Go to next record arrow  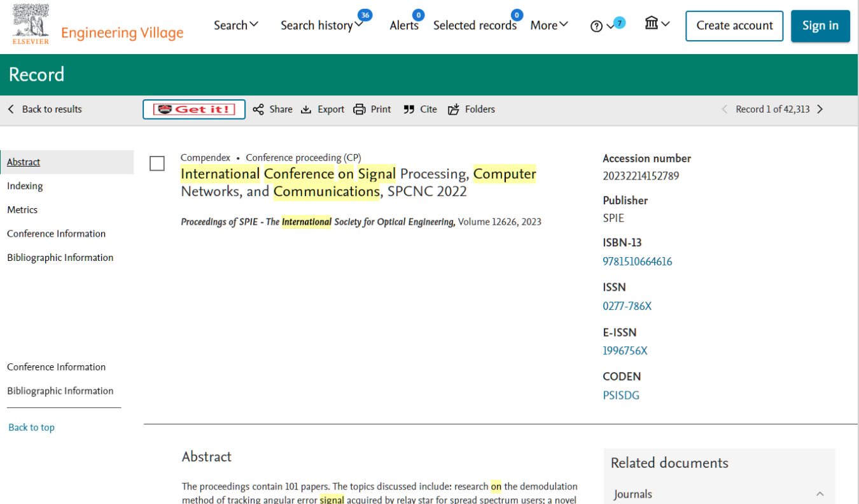point(820,109)
